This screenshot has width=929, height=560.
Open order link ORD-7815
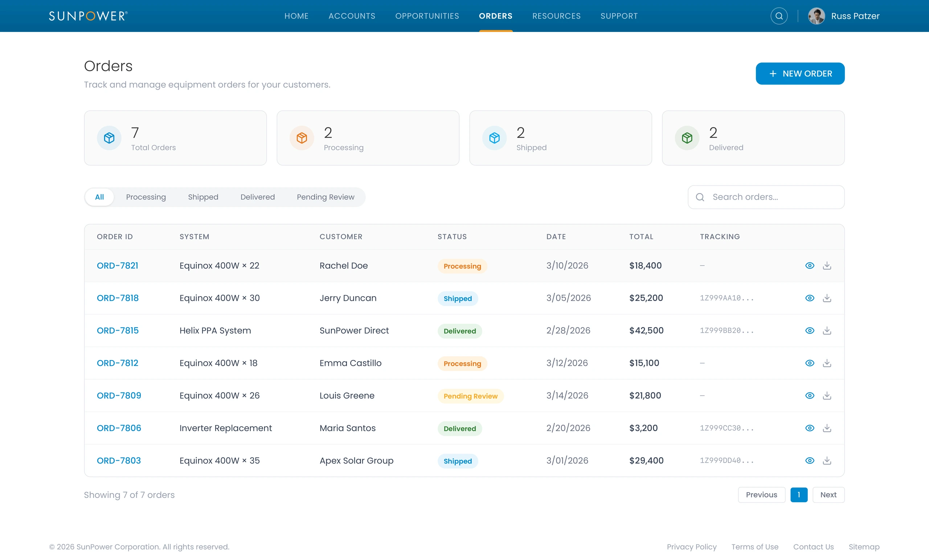pos(118,330)
